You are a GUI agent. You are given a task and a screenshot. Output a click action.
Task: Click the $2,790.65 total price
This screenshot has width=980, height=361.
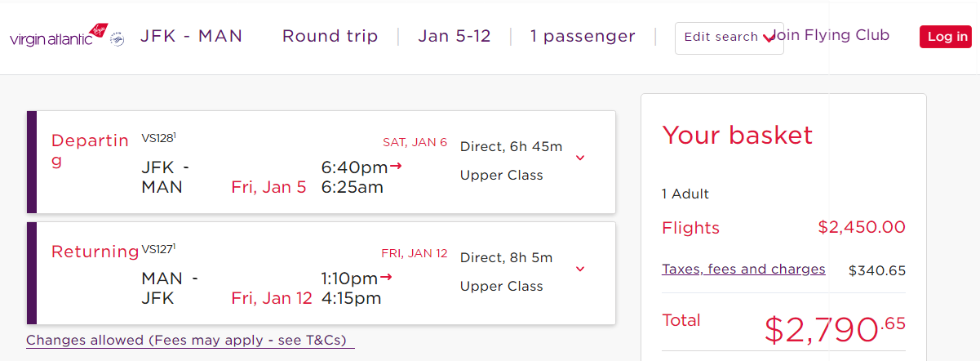click(835, 328)
